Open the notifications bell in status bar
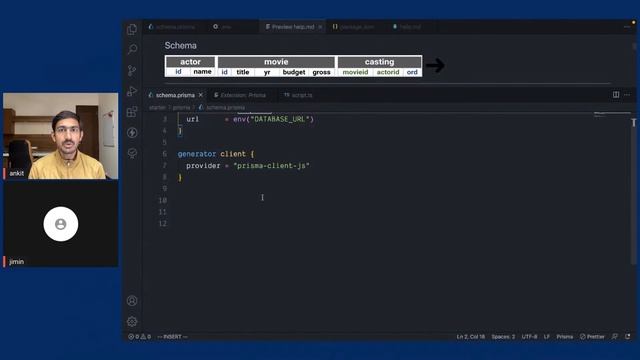 (628, 337)
